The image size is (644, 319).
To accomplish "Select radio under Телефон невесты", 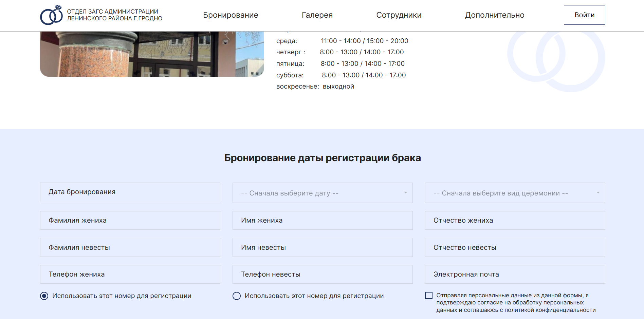I will (x=237, y=296).
